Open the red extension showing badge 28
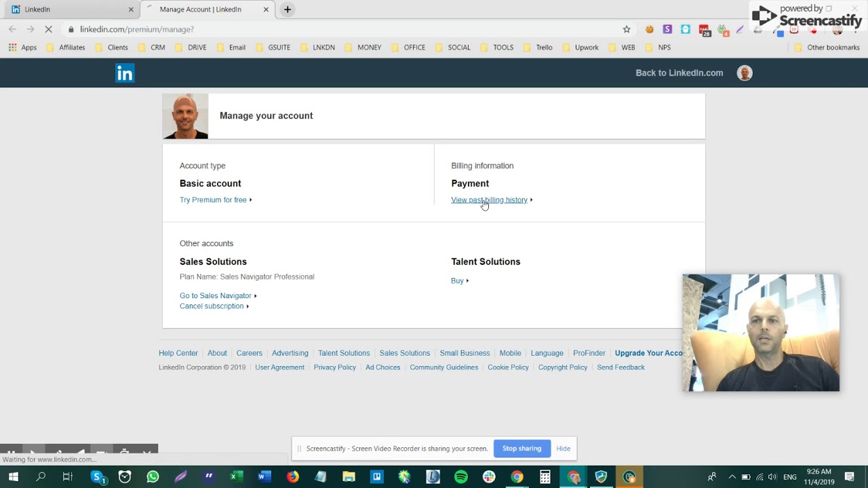This screenshot has width=868, height=488. click(x=705, y=30)
